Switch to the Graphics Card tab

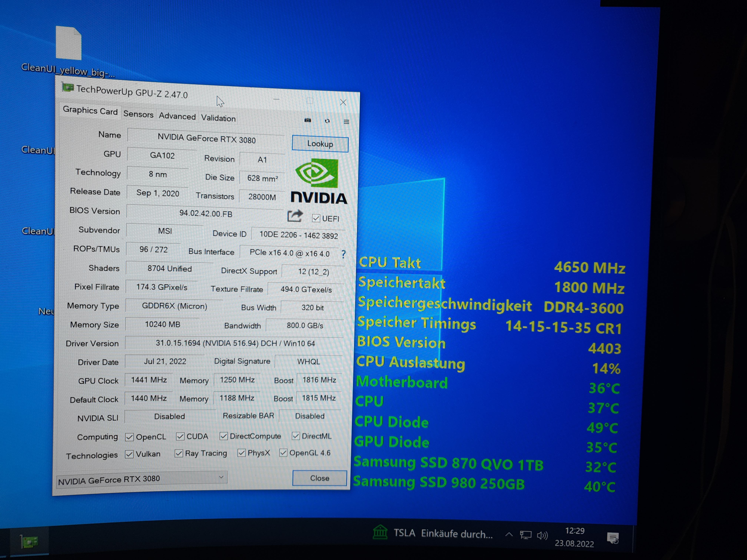point(90,110)
